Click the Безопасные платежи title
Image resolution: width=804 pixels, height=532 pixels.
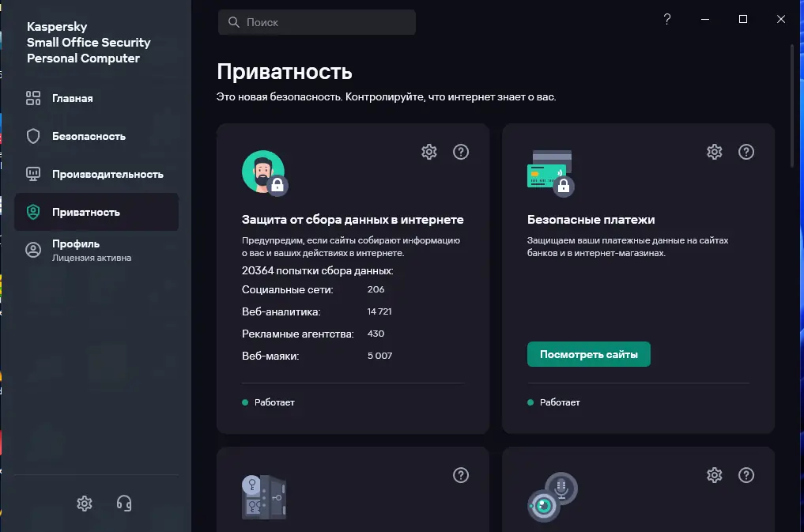coord(591,219)
